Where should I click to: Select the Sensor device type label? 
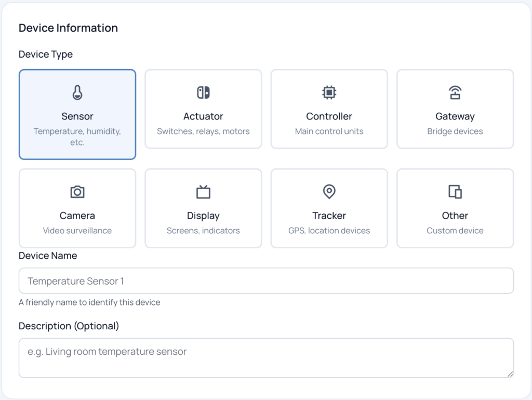point(77,116)
